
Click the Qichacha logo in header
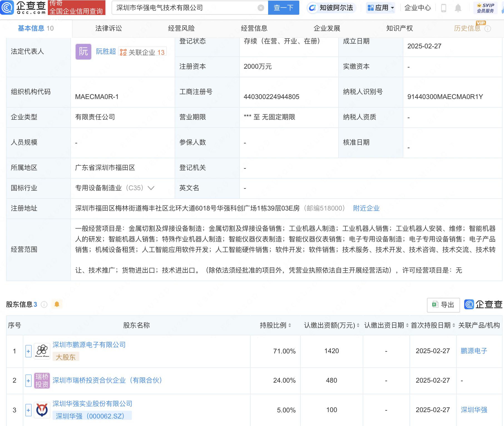click(23, 8)
